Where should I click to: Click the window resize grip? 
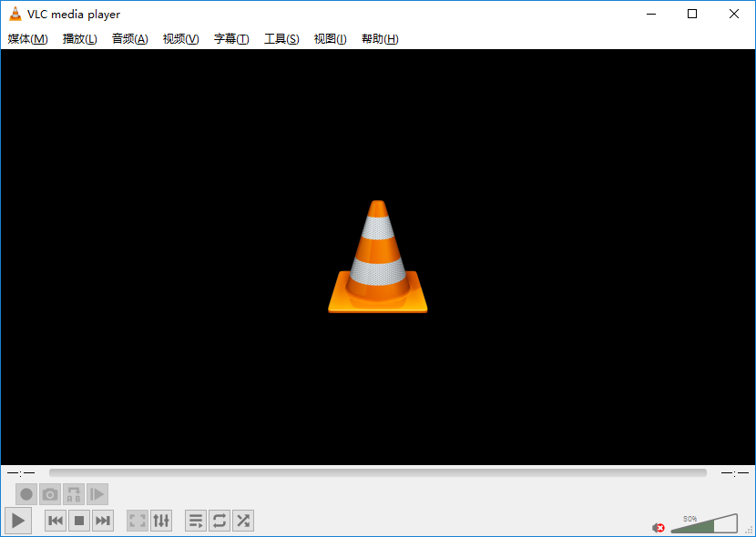(x=750, y=531)
